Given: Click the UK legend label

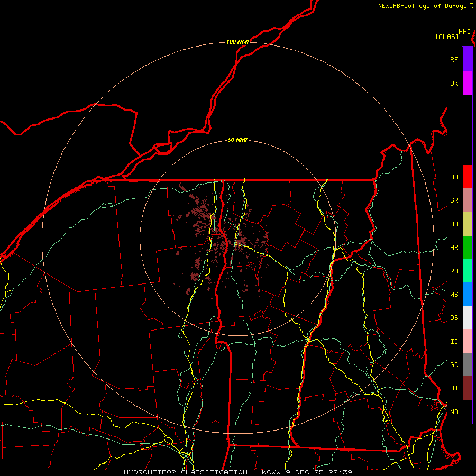Looking at the screenshot, I should [x=454, y=83].
